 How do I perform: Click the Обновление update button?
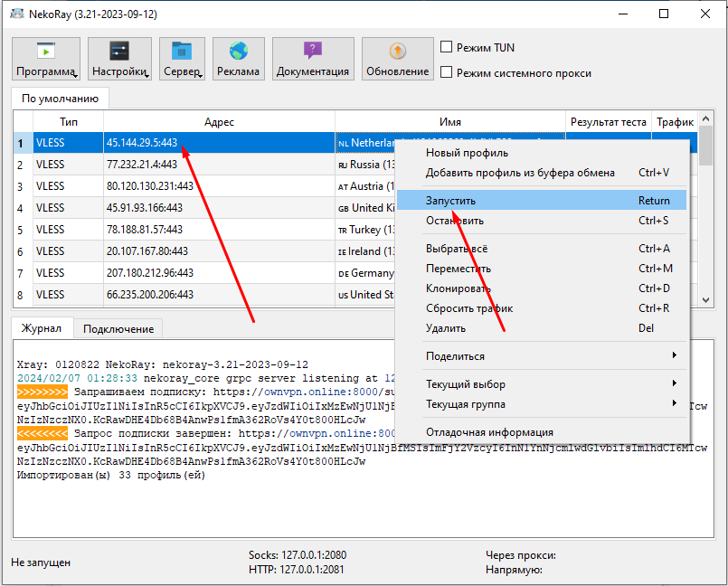coord(397,59)
